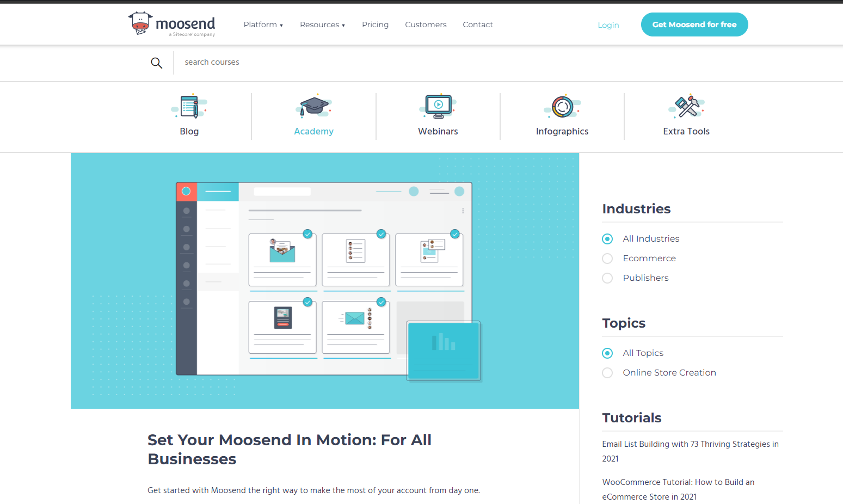Screen dimensions: 843x504
Task: Click the Moosend cow logo
Action: [x=172, y=24]
